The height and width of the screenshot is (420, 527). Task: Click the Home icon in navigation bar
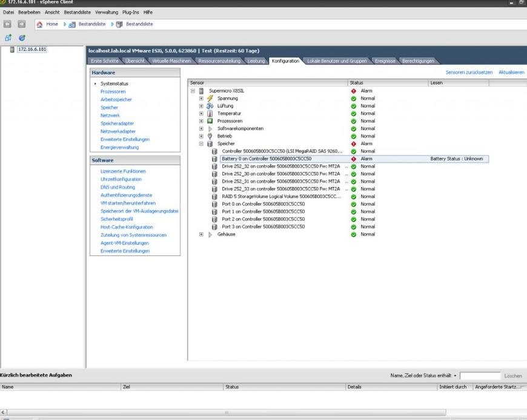coord(40,24)
